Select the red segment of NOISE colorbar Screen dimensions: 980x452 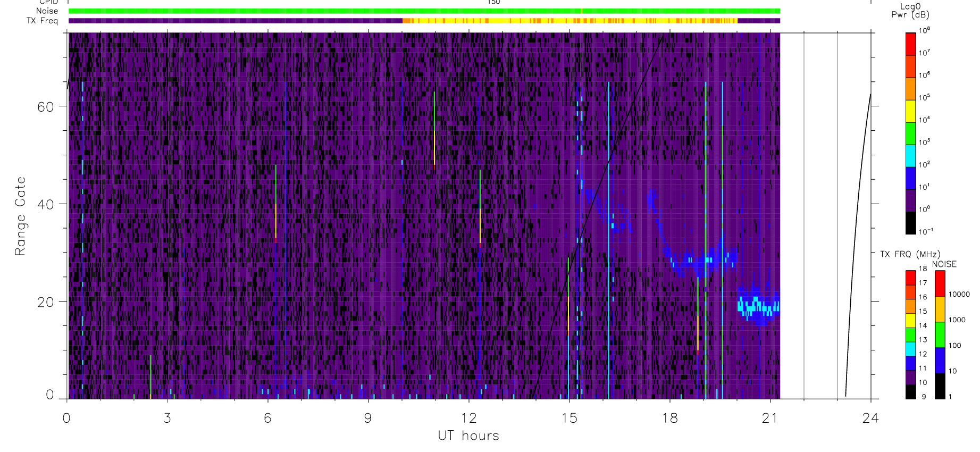tap(940, 284)
